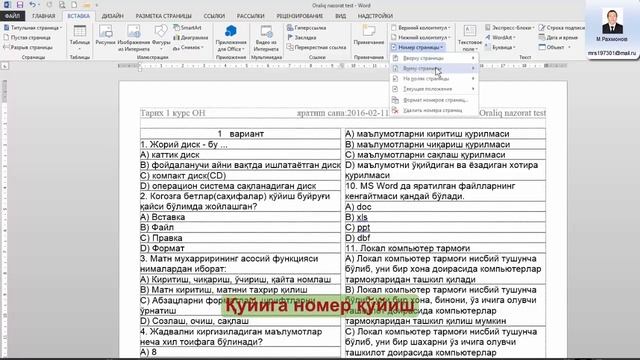Select Удалить номера страниц

434,110
